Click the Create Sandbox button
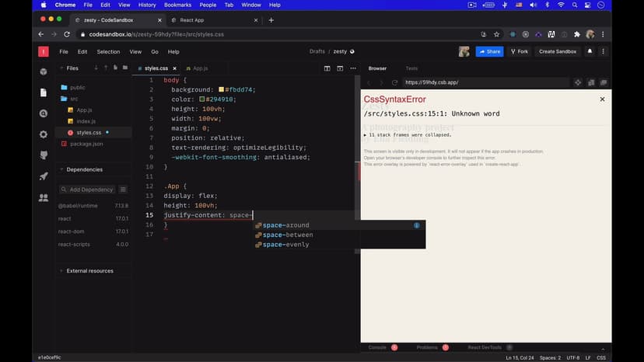Screen dimensions: 644x362 [x=558, y=51]
